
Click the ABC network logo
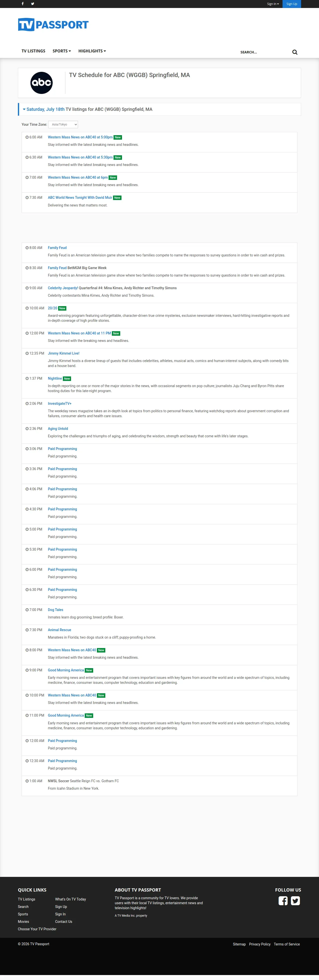(x=41, y=82)
